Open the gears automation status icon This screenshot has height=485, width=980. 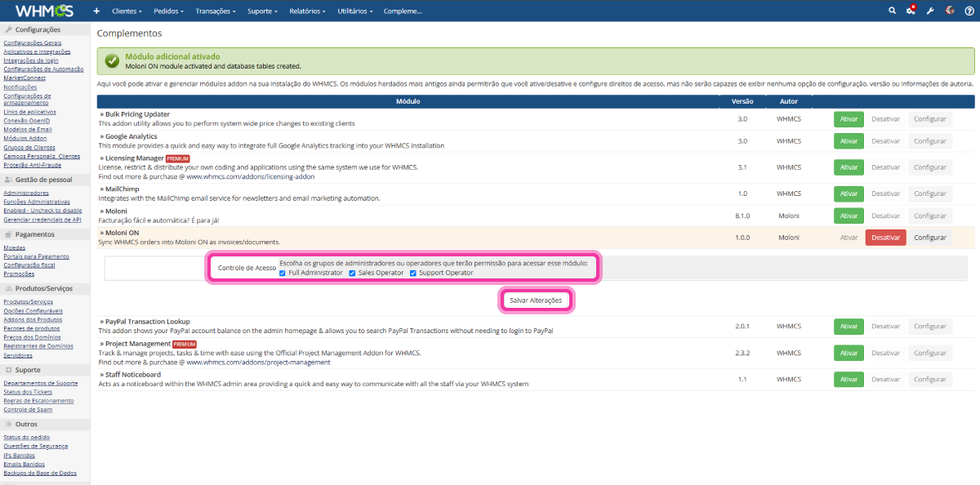pyautogui.click(x=911, y=11)
